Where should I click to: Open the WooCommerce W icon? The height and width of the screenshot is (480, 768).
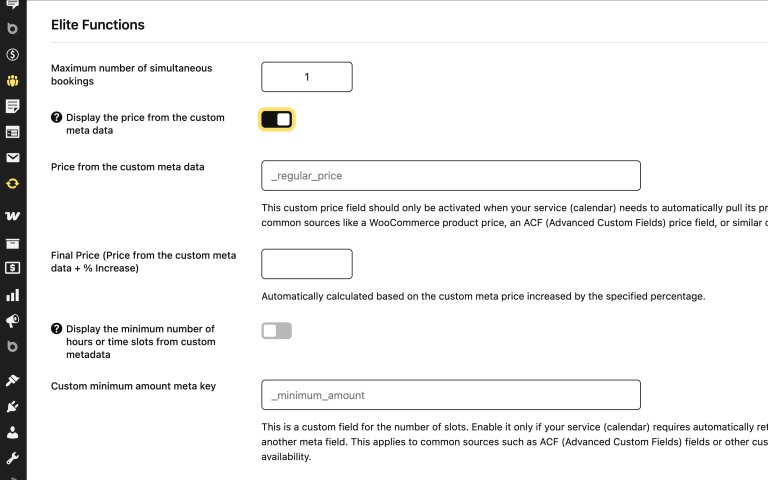[13, 216]
